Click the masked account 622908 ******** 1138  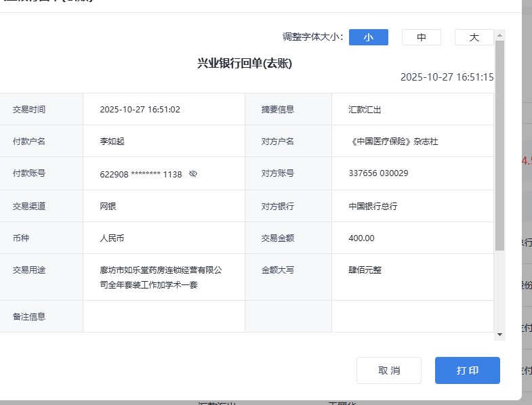pos(140,174)
